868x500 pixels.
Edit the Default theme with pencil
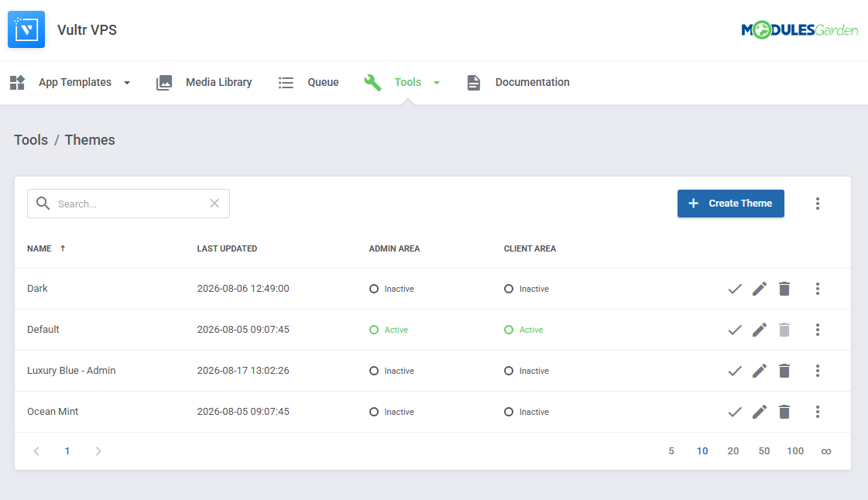(x=760, y=330)
